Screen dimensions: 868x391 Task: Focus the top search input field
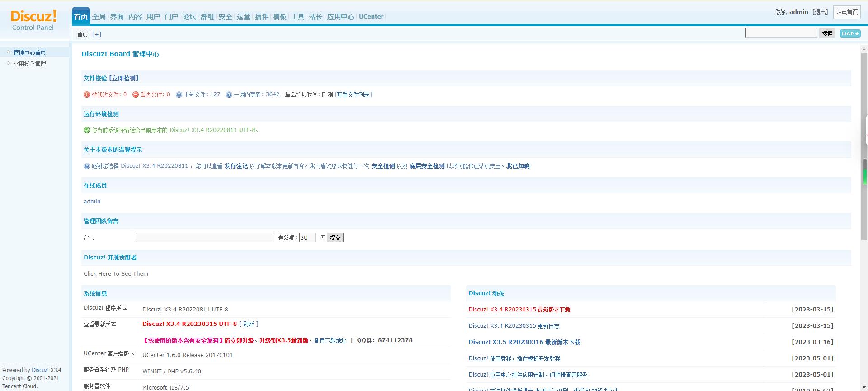tap(781, 33)
